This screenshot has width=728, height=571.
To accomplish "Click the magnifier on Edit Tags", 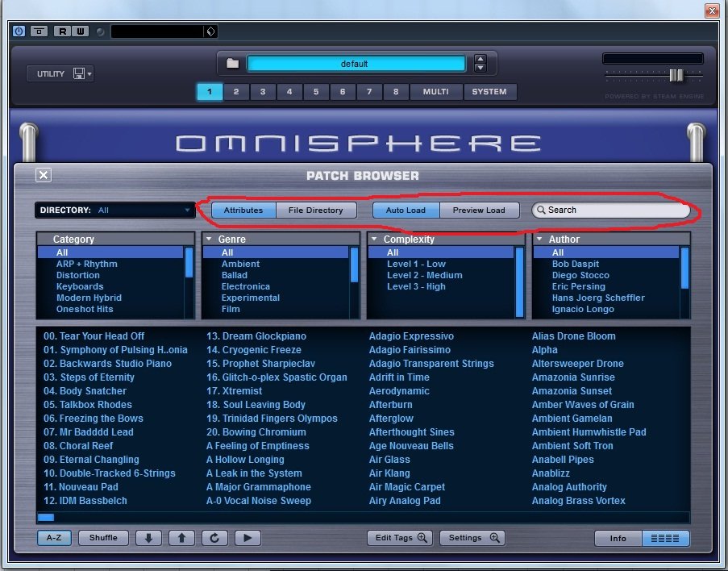I will (422, 538).
